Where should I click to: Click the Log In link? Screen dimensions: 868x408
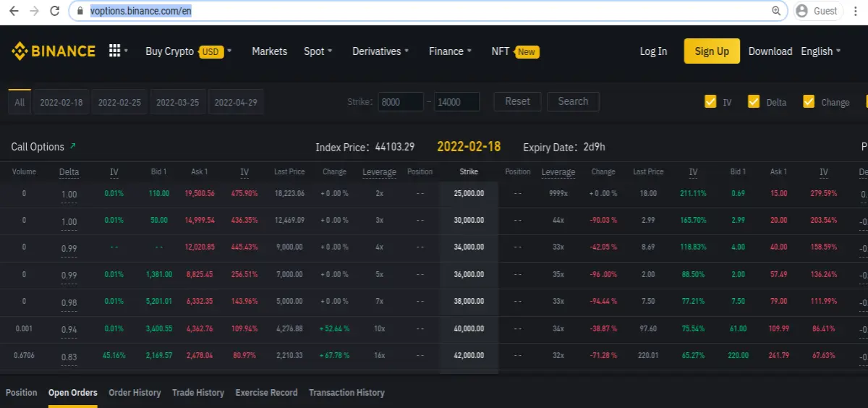tap(653, 51)
